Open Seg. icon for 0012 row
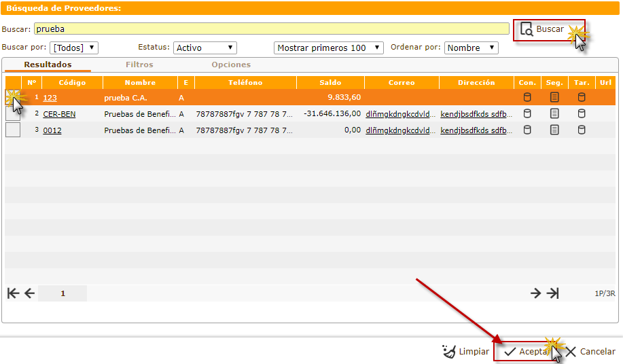Screen dimensions: 623x364 point(554,130)
